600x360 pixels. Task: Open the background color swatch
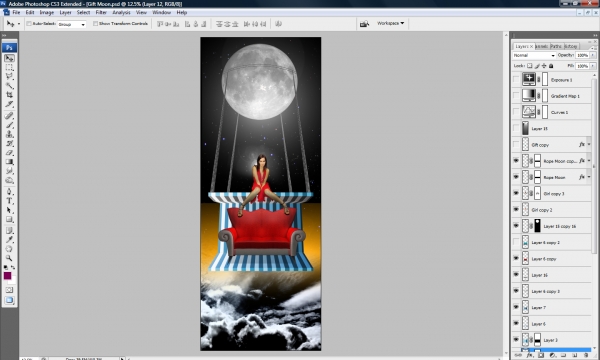(13, 282)
